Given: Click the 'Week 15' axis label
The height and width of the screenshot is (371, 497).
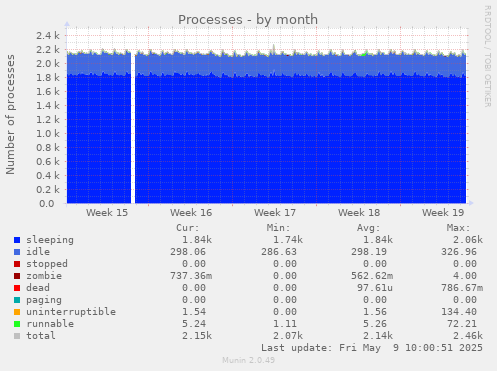Looking at the screenshot, I should (x=107, y=213).
